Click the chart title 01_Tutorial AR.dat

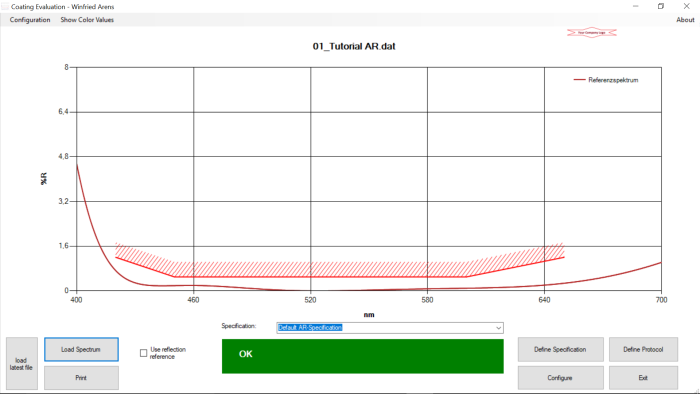(x=354, y=46)
